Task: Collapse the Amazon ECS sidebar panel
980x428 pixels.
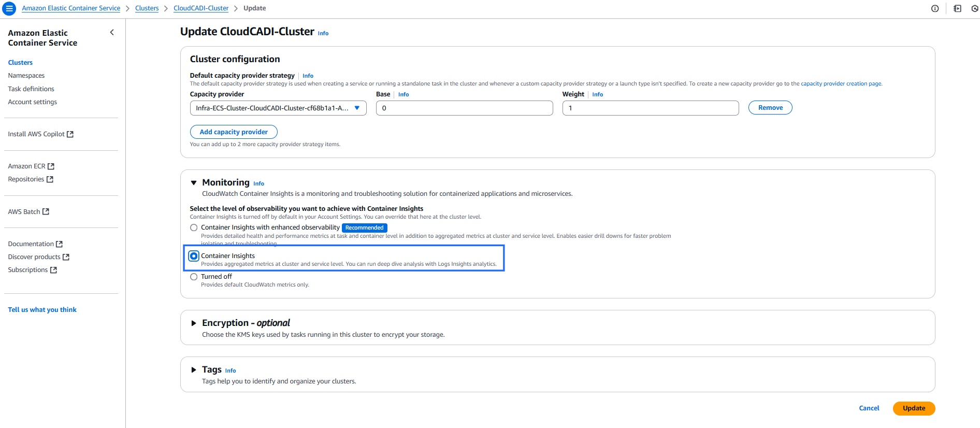Action: click(x=112, y=33)
